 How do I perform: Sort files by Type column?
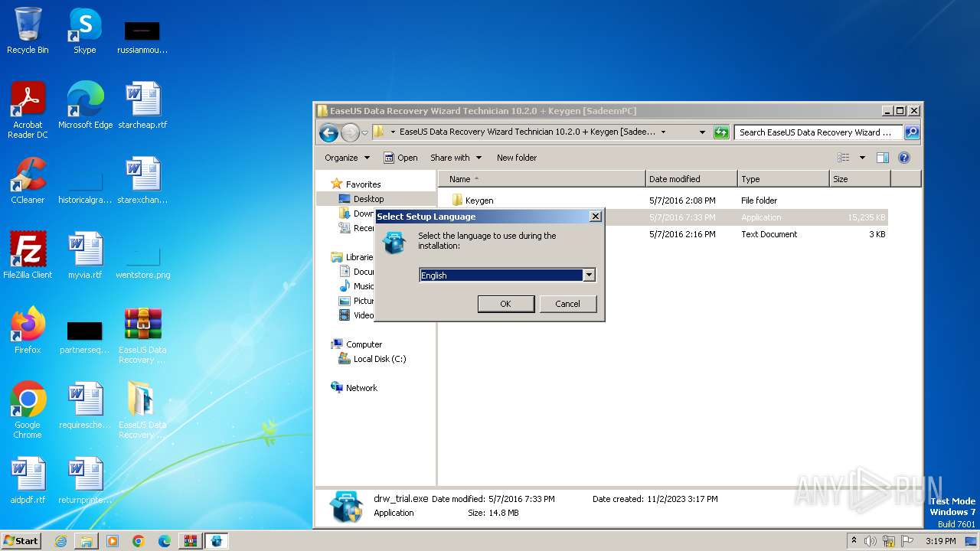click(783, 179)
